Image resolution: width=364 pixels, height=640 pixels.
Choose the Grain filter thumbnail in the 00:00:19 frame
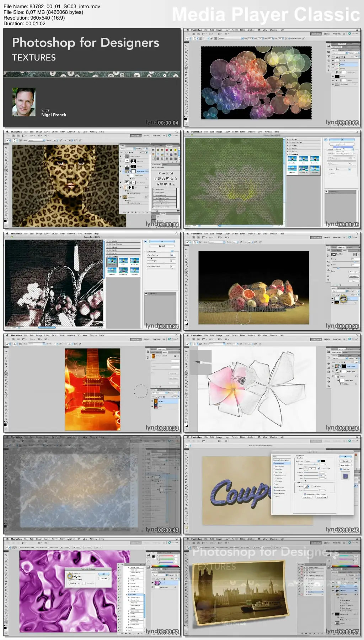point(303,159)
